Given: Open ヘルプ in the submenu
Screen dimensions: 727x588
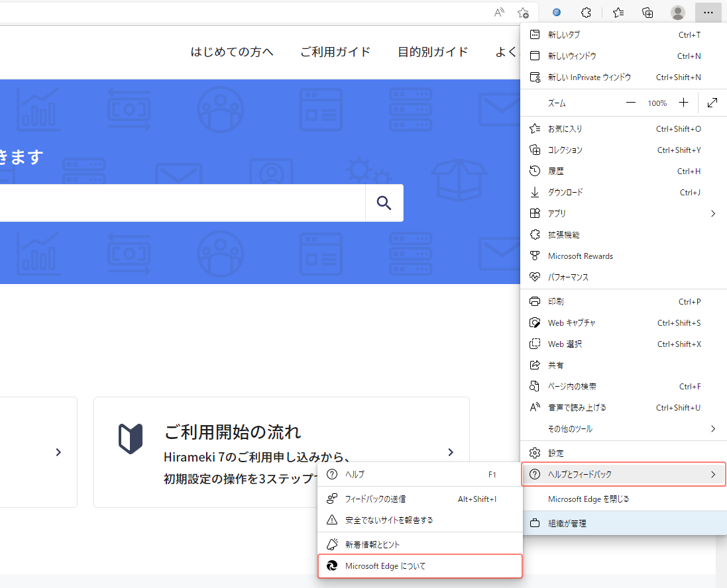Looking at the screenshot, I should 420,475.
